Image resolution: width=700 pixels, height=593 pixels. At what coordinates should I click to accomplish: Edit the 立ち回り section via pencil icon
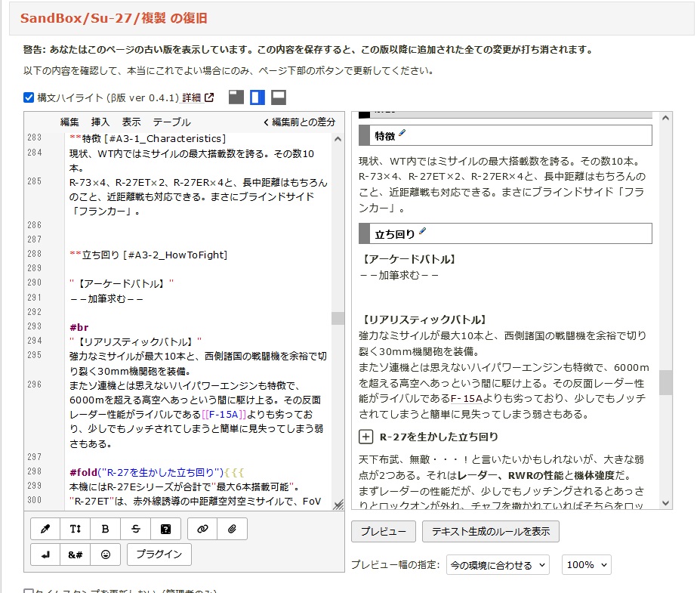click(x=422, y=231)
